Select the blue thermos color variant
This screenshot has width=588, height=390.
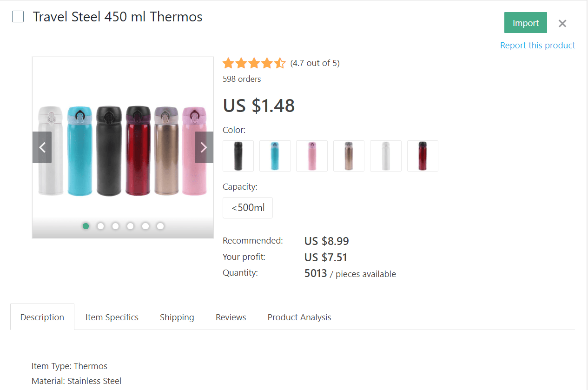point(275,156)
